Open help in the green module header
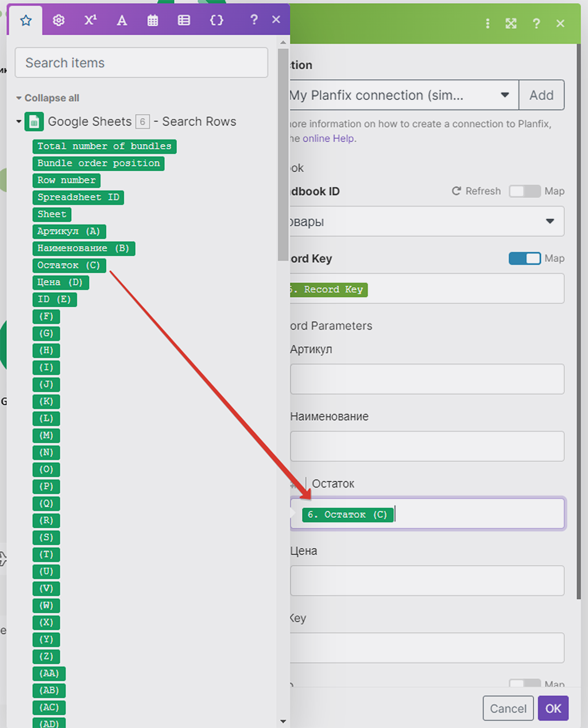 [x=536, y=24]
